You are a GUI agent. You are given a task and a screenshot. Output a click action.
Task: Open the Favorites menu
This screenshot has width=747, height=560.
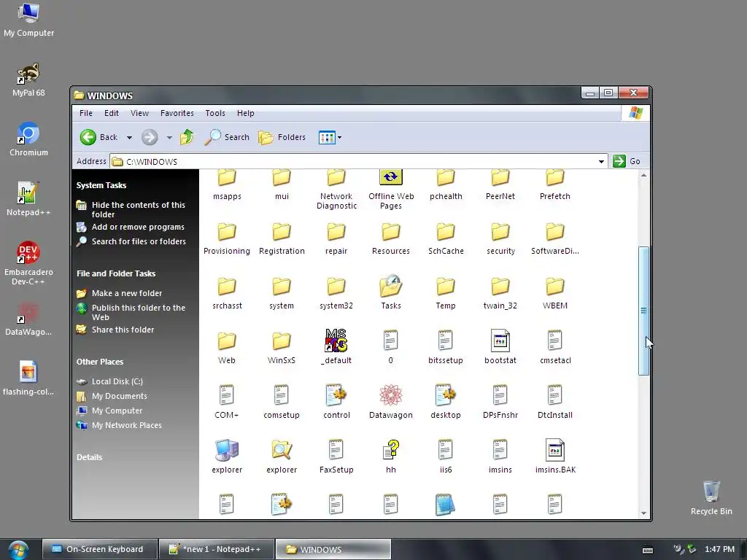coord(177,113)
